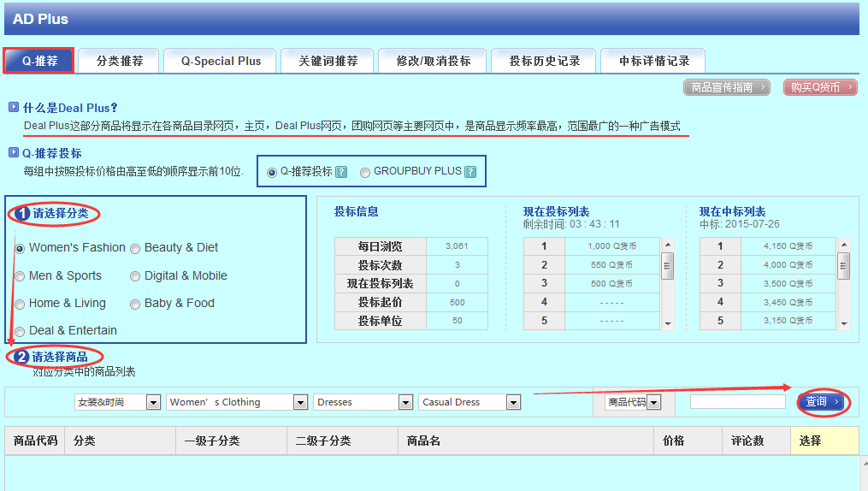868x491 pixels.
Task: Click the arrow icon before 什么是Deal Plus
Action: click(x=14, y=108)
